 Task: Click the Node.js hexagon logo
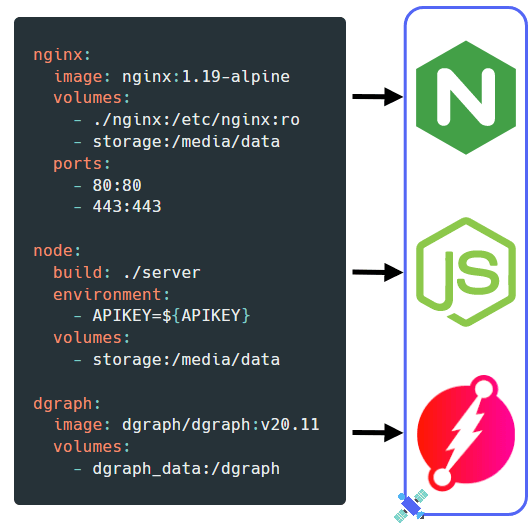pos(466,272)
